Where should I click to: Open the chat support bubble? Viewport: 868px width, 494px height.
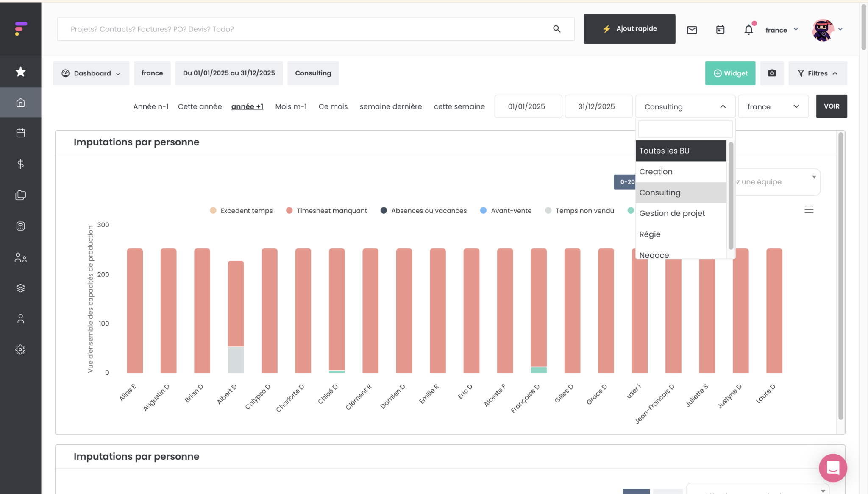coord(832,468)
